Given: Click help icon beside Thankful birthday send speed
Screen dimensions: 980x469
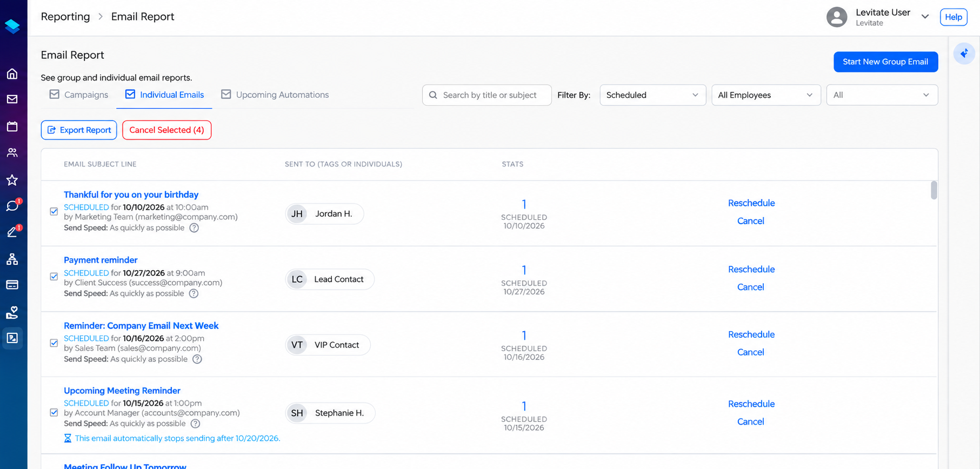Looking at the screenshot, I should coord(194,228).
